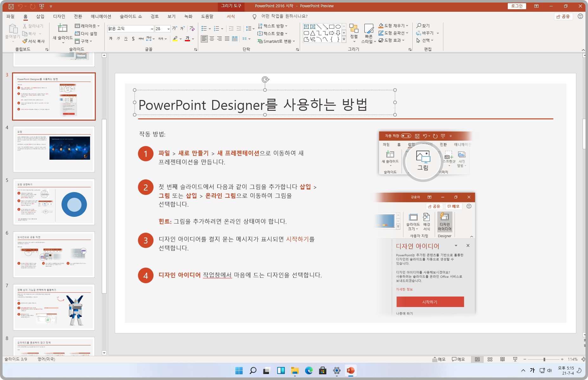Screen dimensions: 588x380
Task: Open the Format (서식) drawing tools tab
Action: pos(231,17)
